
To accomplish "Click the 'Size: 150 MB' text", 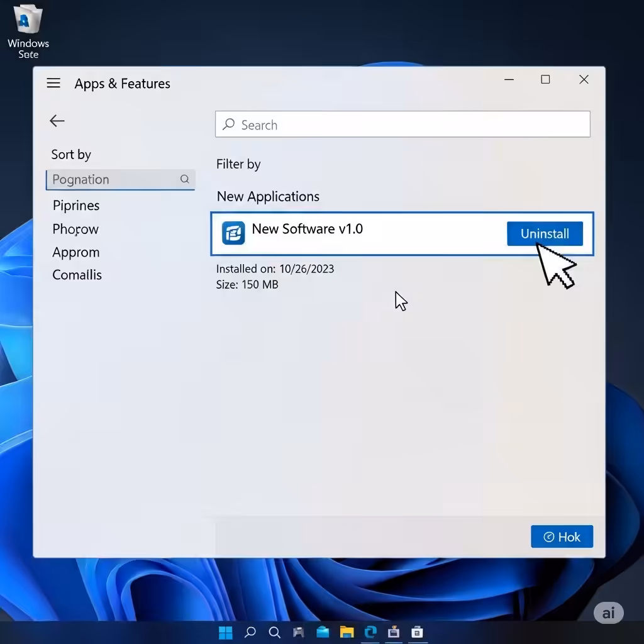I will (247, 284).
